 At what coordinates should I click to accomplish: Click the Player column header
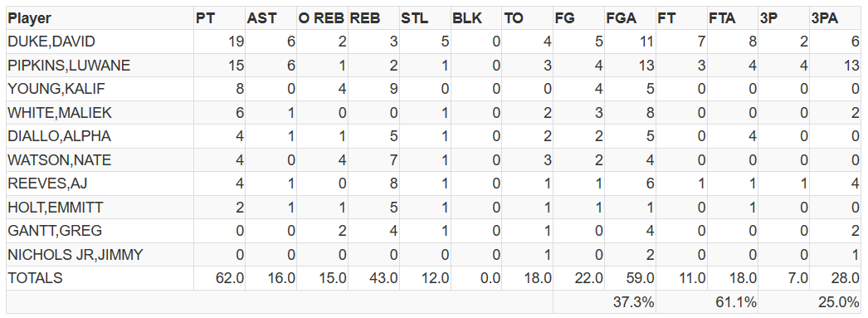(29, 18)
